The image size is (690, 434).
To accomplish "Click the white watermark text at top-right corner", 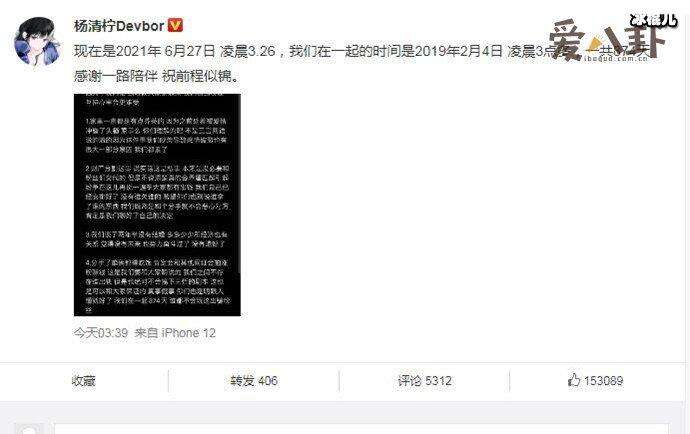I will pos(653,20).
